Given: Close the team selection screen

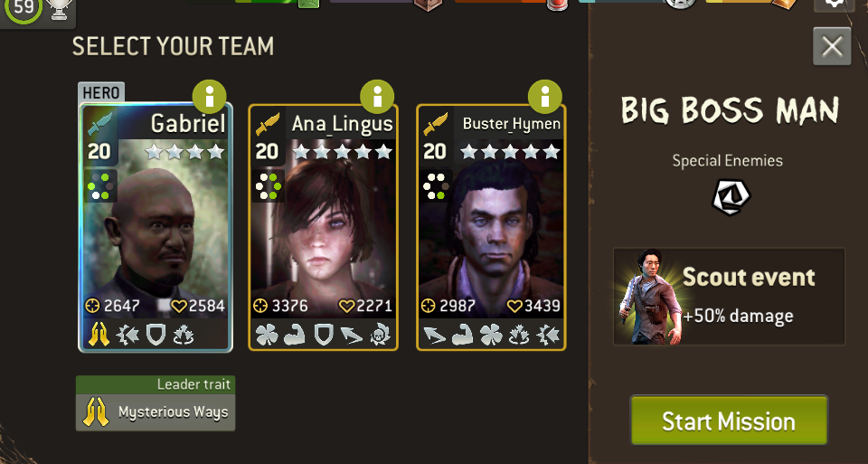Looking at the screenshot, I should 832,46.
